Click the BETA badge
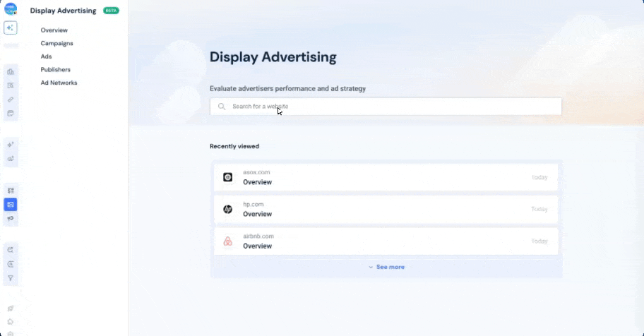The width and height of the screenshot is (644, 336). coord(111,11)
